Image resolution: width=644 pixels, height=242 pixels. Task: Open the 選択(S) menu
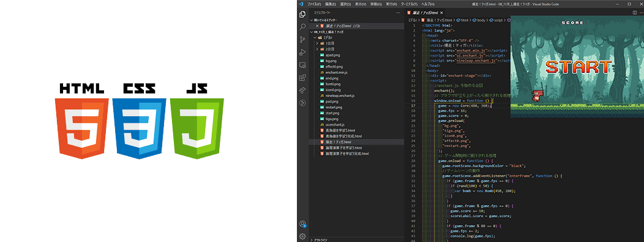coord(345,4)
